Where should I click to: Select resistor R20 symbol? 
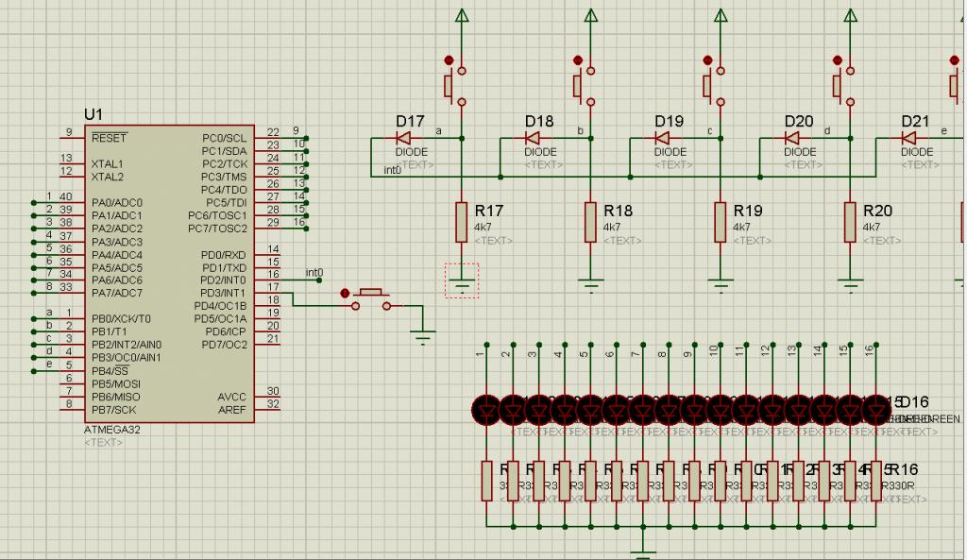pyautogui.click(x=851, y=222)
